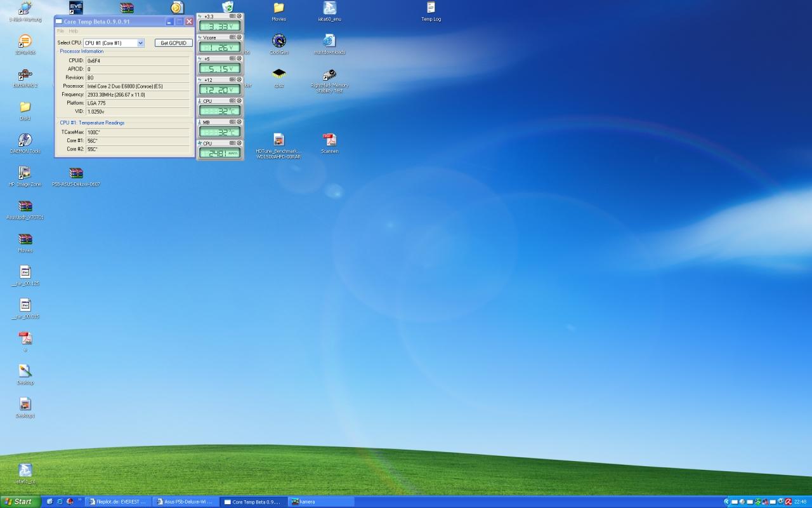Switch to filepilot.de EVEREST taskbar button
Image resolution: width=812 pixels, height=508 pixels.
(x=117, y=502)
